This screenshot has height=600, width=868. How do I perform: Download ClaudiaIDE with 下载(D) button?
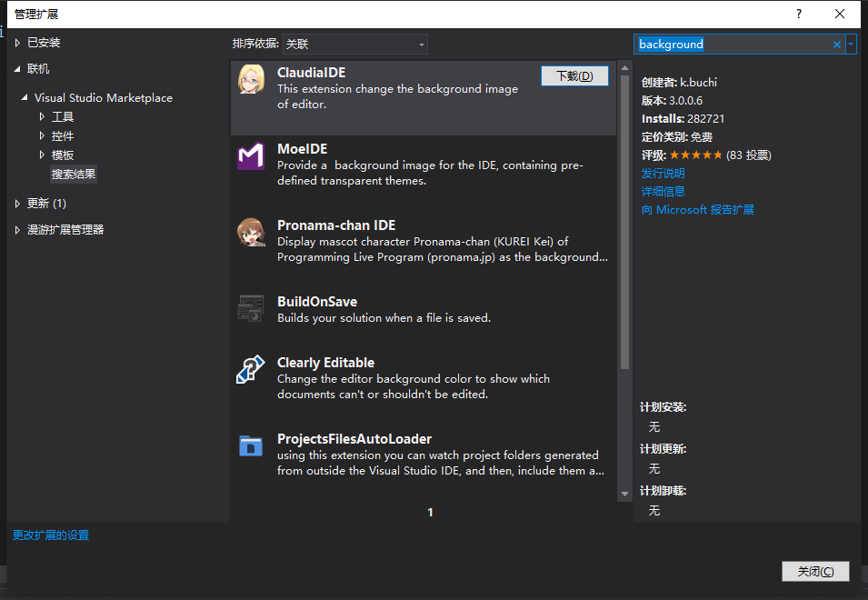(574, 75)
